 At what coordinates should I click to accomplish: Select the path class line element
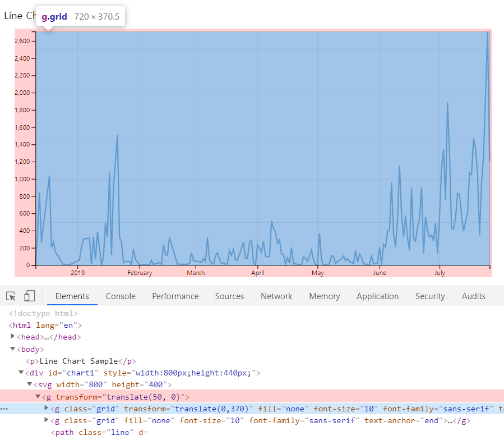[x=99, y=433]
